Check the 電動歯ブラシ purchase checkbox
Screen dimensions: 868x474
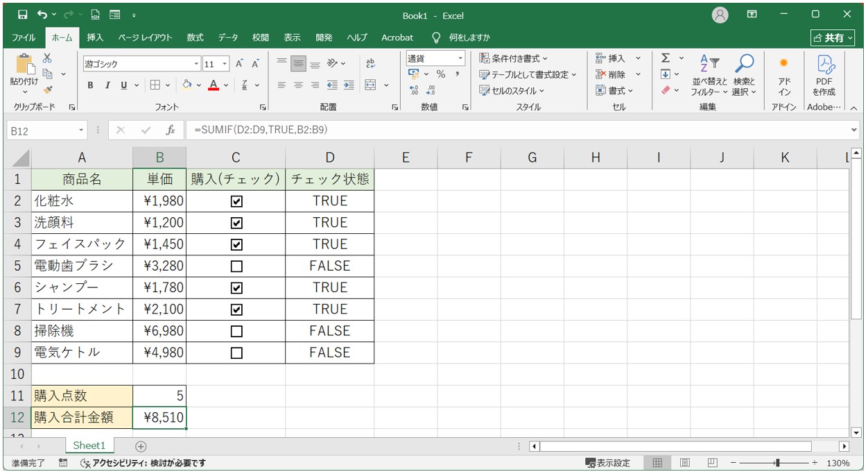(x=236, y=266)
